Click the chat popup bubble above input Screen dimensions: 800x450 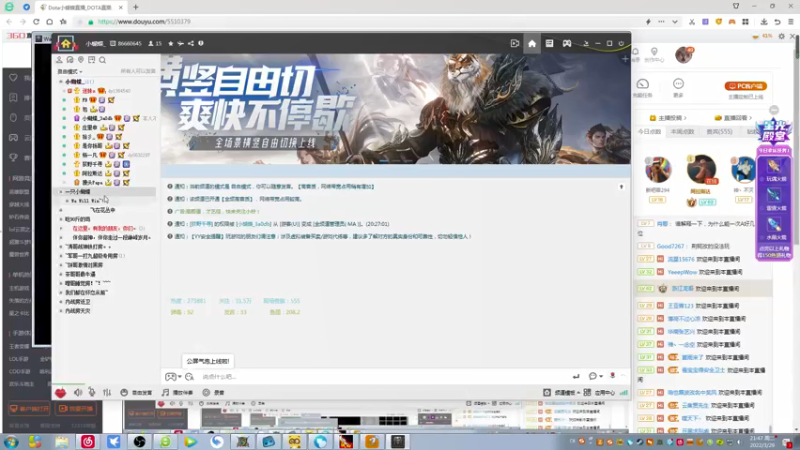[x=208, y=361]
